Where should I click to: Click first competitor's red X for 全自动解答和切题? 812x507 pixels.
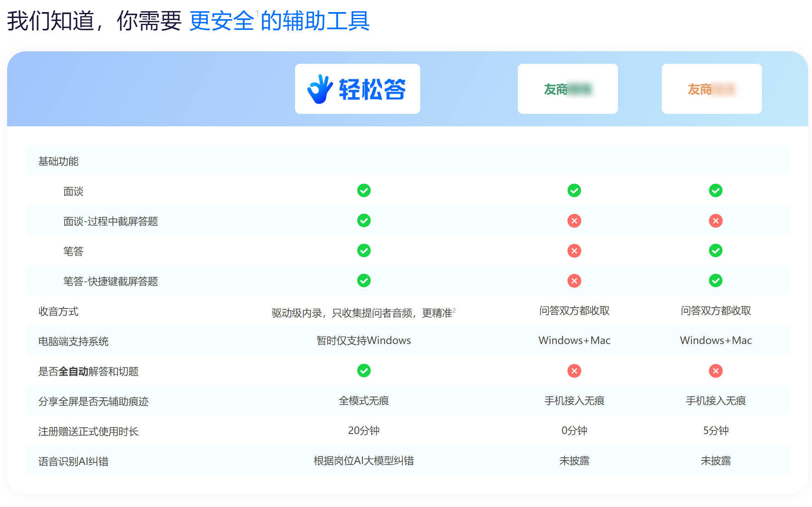574,371
